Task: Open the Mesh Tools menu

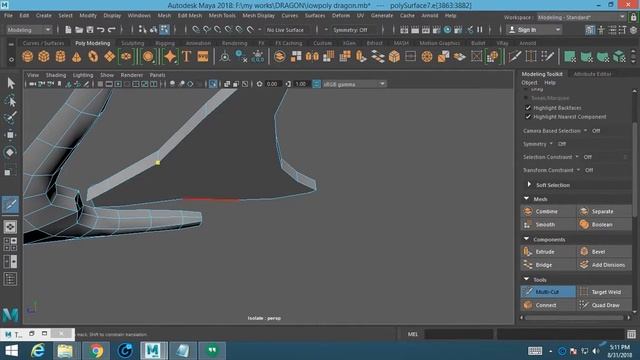Action: [x=222, y=16]
